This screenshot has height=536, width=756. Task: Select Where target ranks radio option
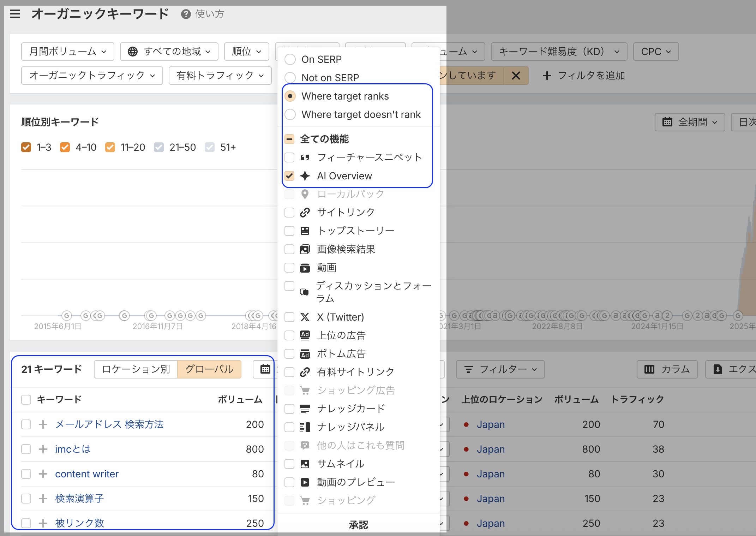(290, 96)
